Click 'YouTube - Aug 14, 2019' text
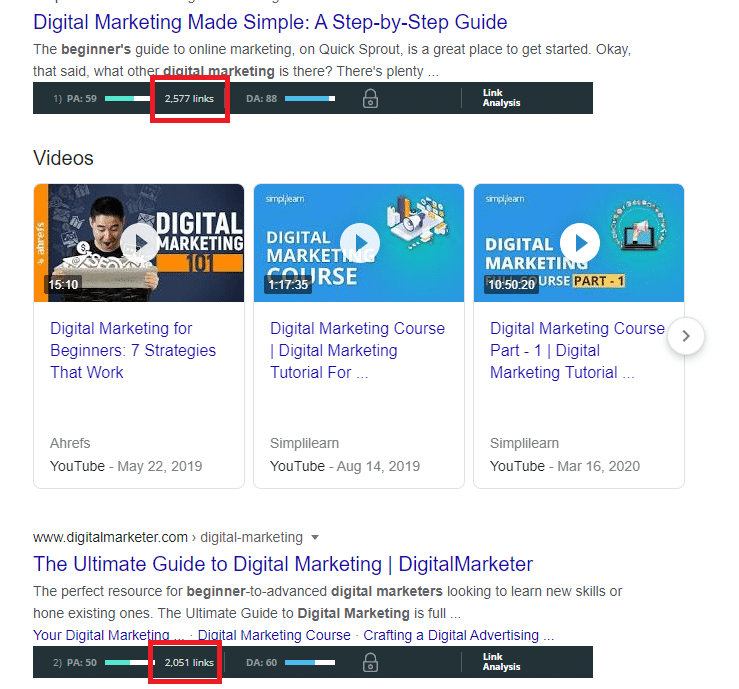739x689 pixels. pos(345,466)
